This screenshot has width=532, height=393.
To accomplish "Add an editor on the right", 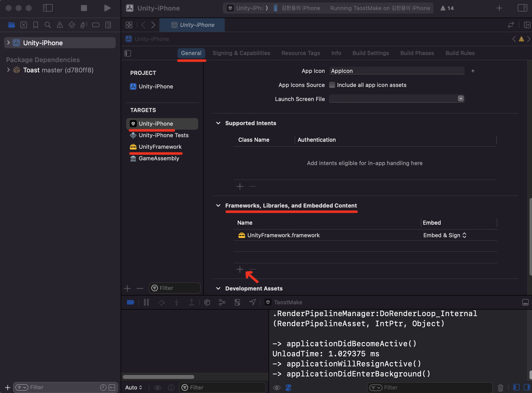I will [x=527, y=25].
